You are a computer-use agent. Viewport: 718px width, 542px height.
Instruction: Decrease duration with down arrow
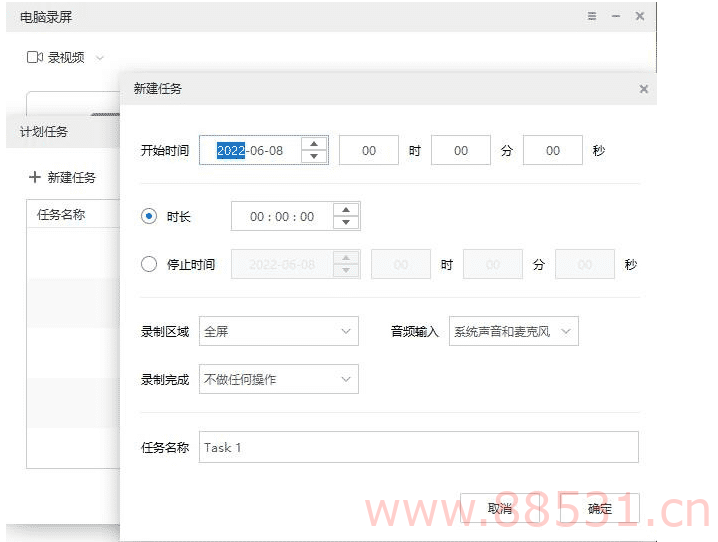[346, 222]
